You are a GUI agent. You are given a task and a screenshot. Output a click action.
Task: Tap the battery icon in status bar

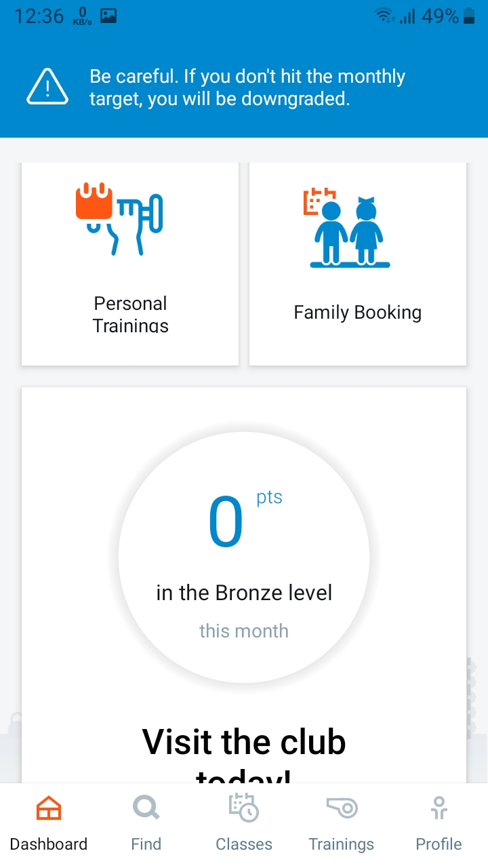click(x=468, y=16)
